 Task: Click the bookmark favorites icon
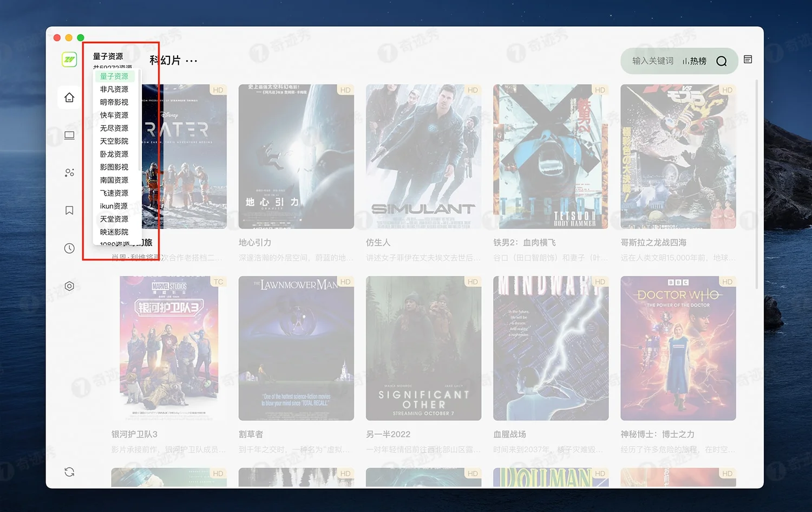[69, 210]
